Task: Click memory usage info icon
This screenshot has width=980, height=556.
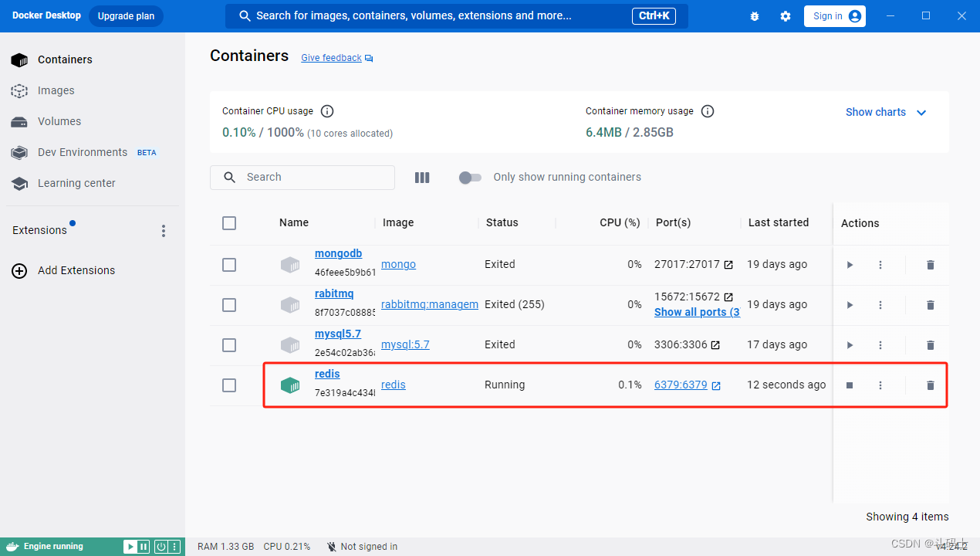Action: [708, 111]
